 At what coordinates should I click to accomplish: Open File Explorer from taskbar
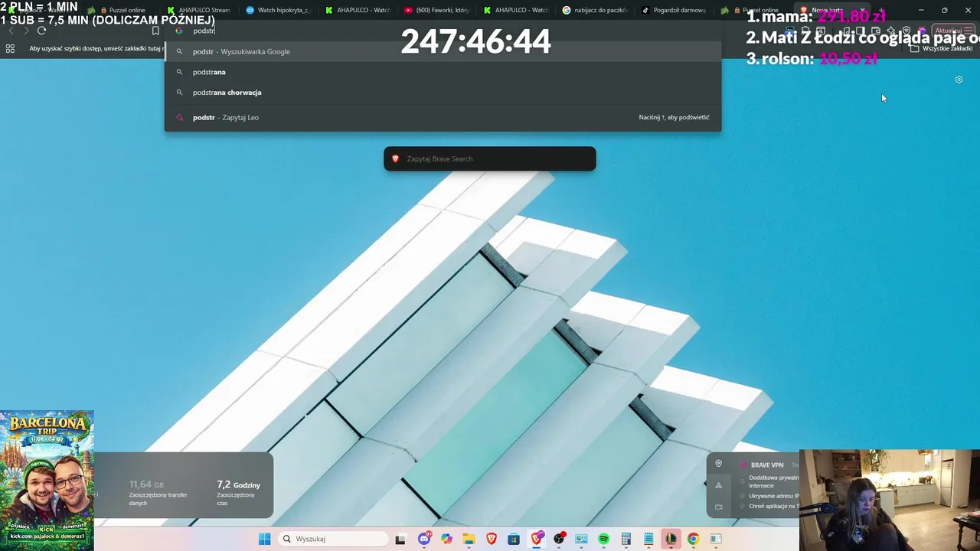click(469, 539)
